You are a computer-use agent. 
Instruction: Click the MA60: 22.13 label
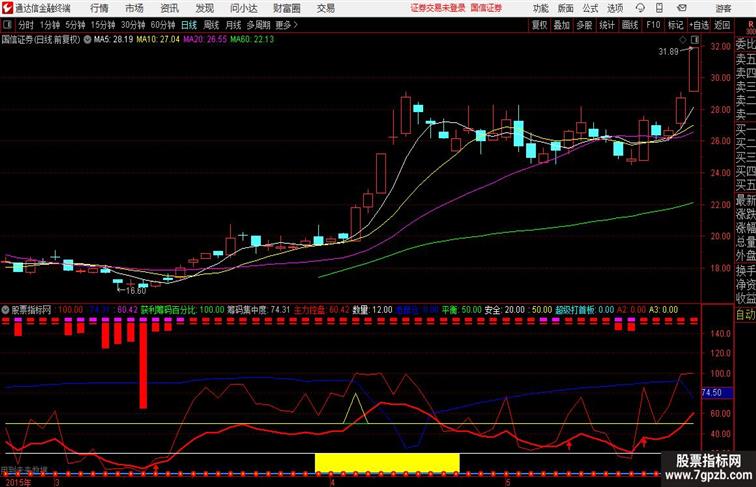[x=252, y=40]
